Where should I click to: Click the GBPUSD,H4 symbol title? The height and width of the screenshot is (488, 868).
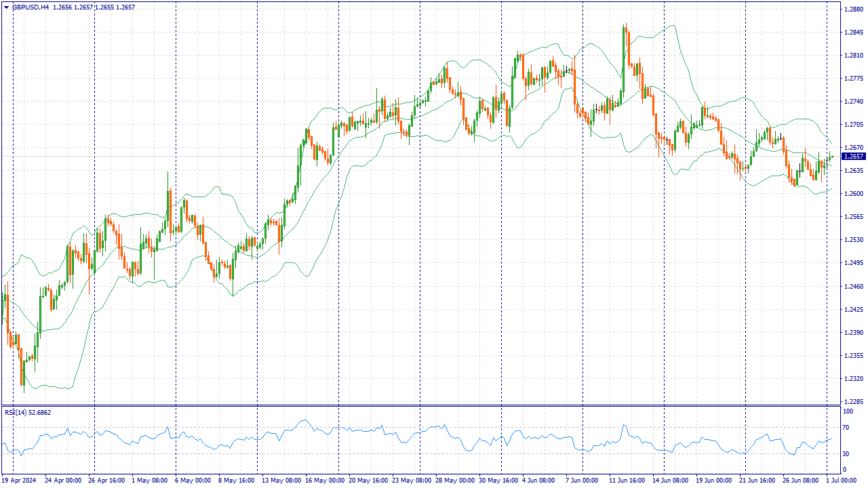click(31, 7)
